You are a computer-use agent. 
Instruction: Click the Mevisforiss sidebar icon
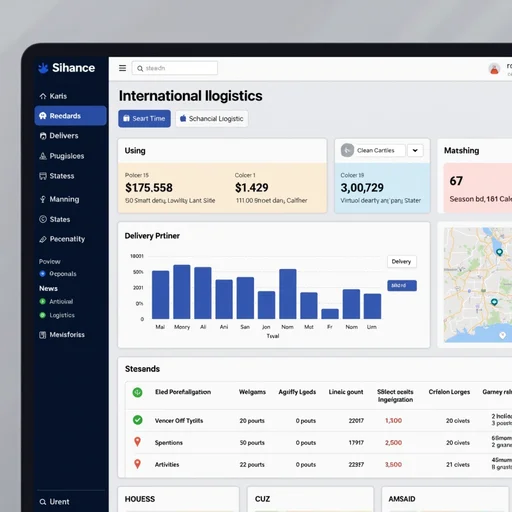[43, 335]
